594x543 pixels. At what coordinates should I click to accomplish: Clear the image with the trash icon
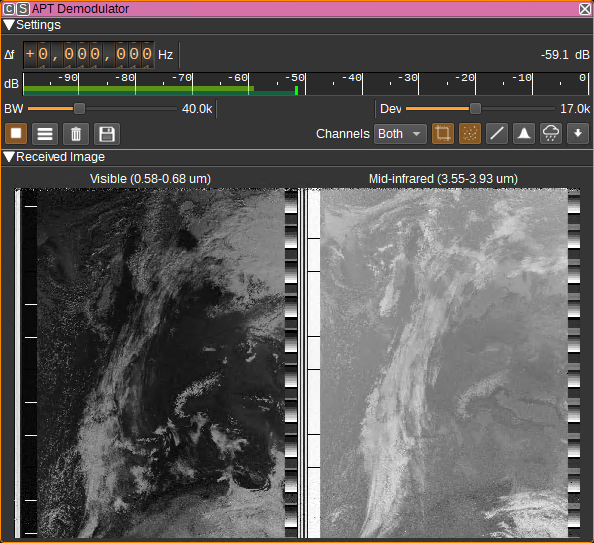pos(76,134)
